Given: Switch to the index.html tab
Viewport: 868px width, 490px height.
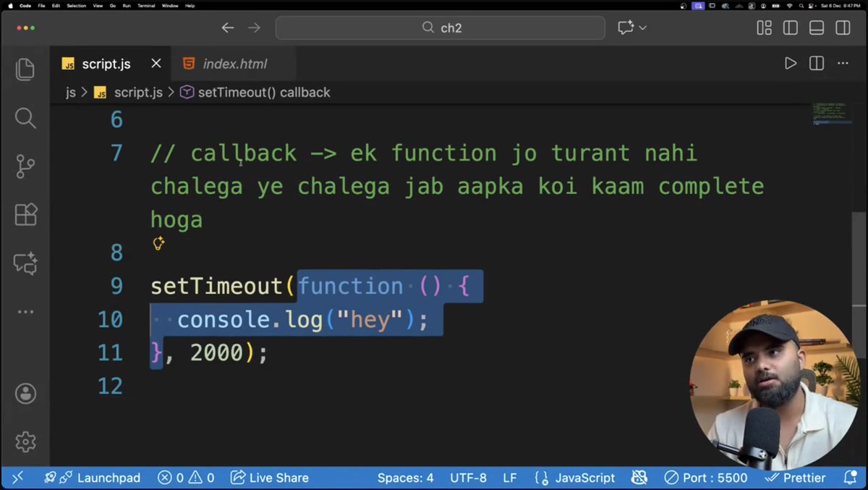Looking at the screenshot, I should click(x=234, y=64).
